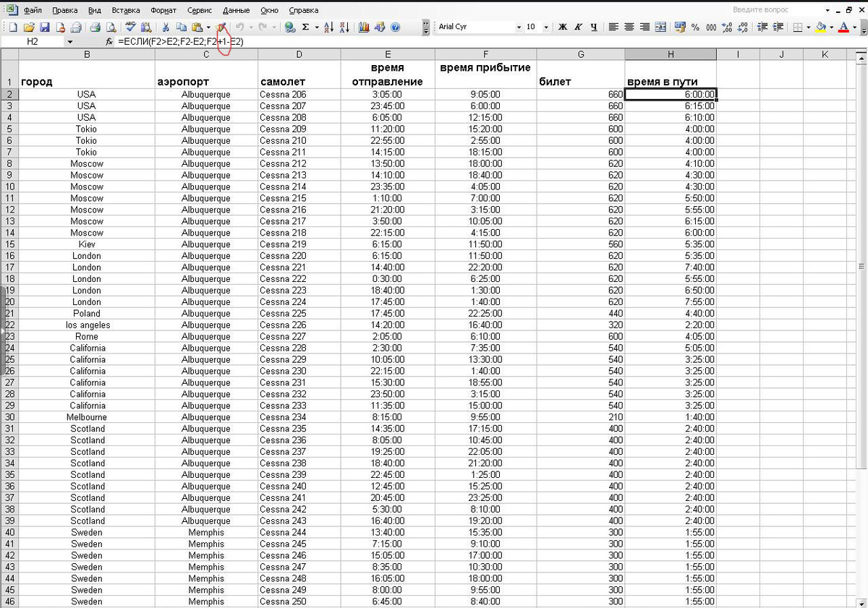This screenshot has height=608, width=868.
Task: Click the Borders button
Action: [797, 27]
